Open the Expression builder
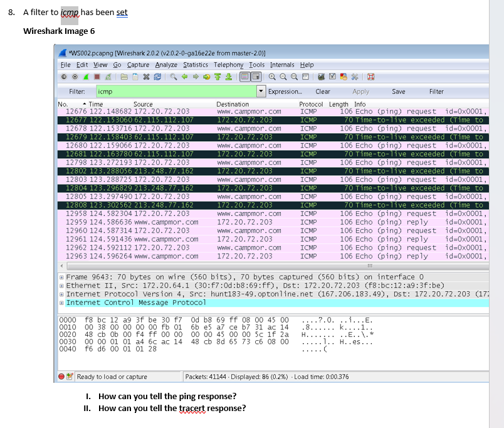The width and height of the screenshot is (504, 428). point(285,91)
